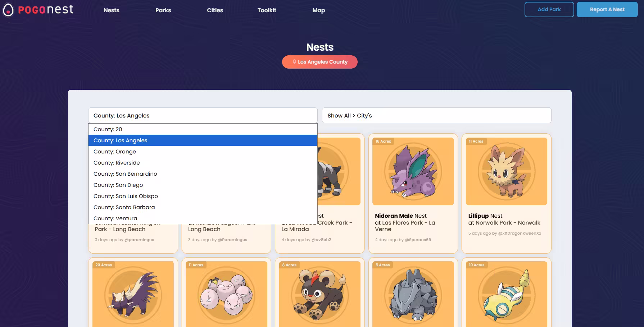The width and height of the screenshot is (644, 327).
Task: Open the Show All > City's selector
Action: coord(436,115)
